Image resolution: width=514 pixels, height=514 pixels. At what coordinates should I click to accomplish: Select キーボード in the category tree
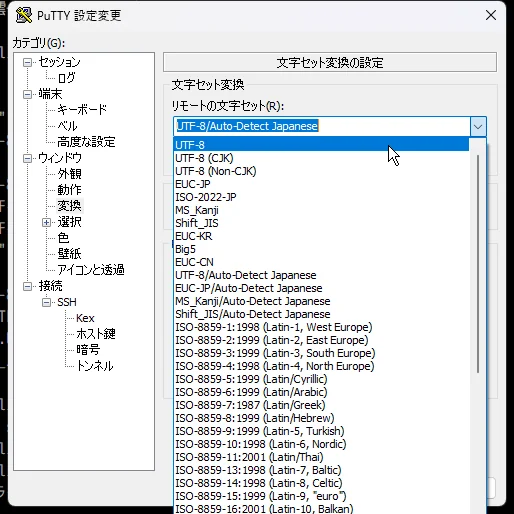point(82,110)
